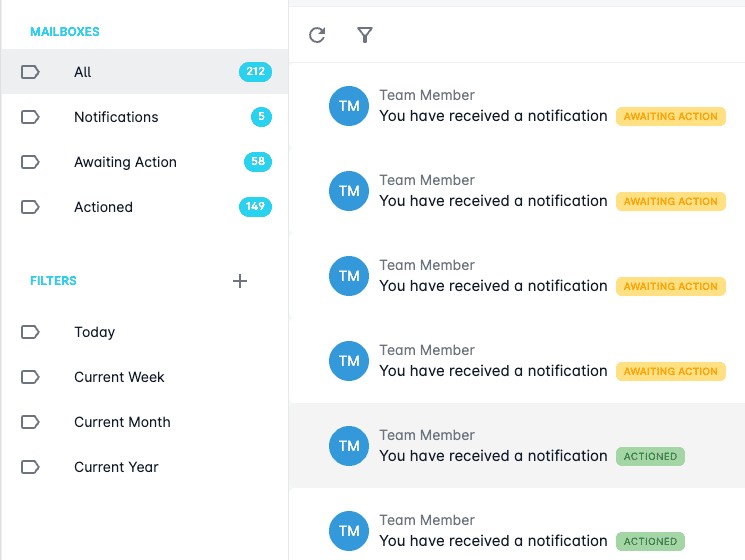Click the TM avatar of the second message
745x560 pixels.
click(349, 191)
